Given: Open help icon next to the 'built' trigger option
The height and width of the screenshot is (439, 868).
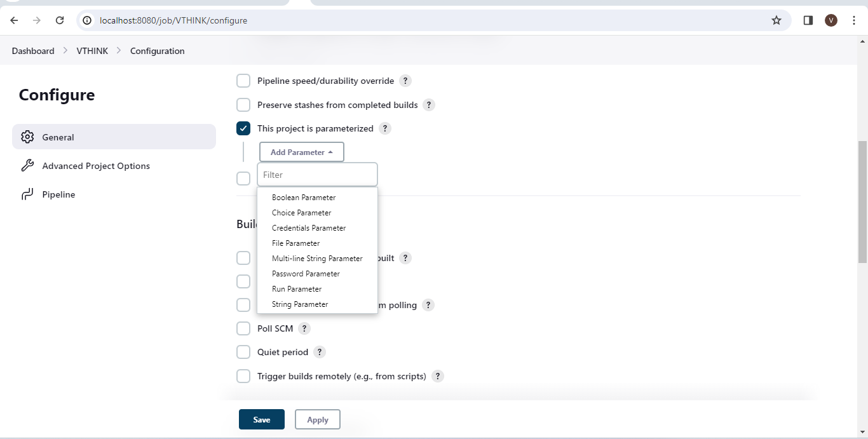Looking at the screenshot, I should (405, 258).
